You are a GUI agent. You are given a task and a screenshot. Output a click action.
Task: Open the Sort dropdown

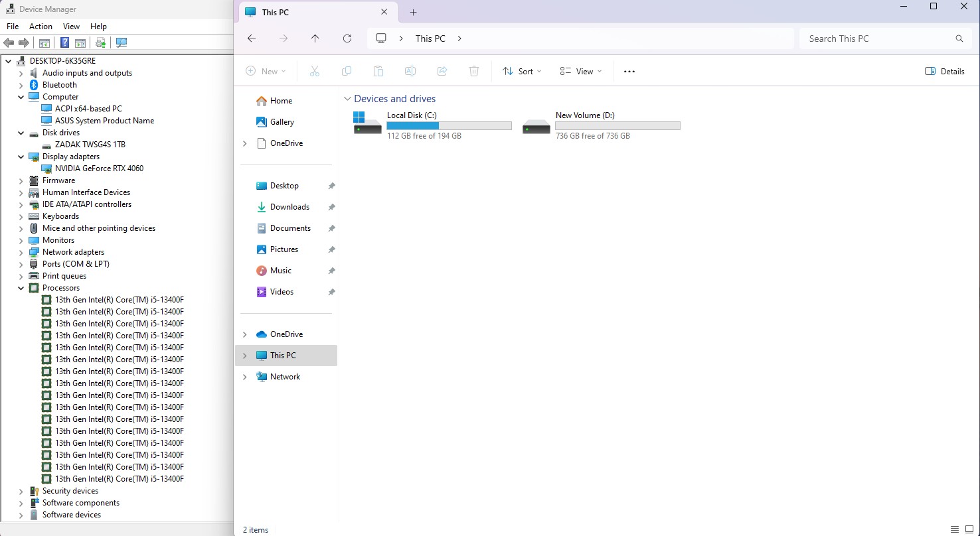point(522,72)
